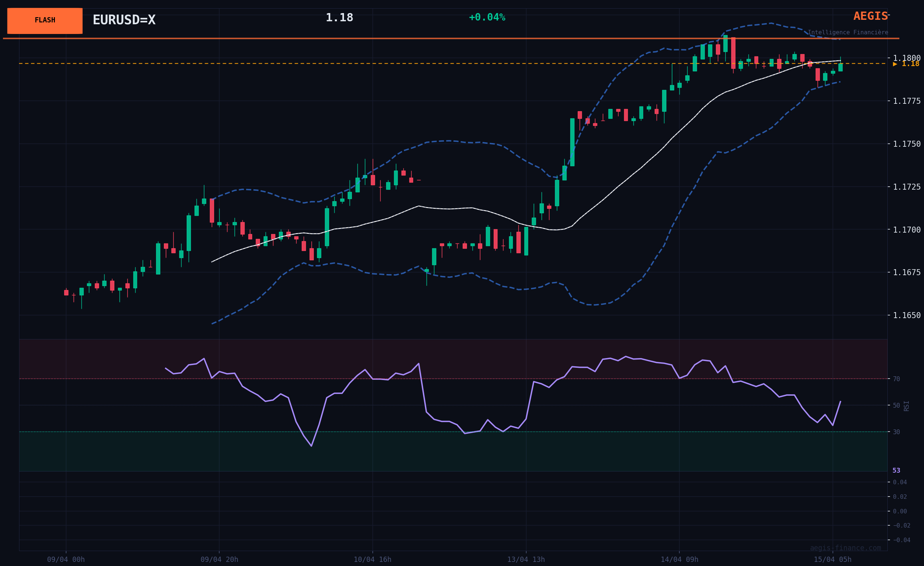
Task: Click the 1.1650 price axis label
Action: coord(906,315)
